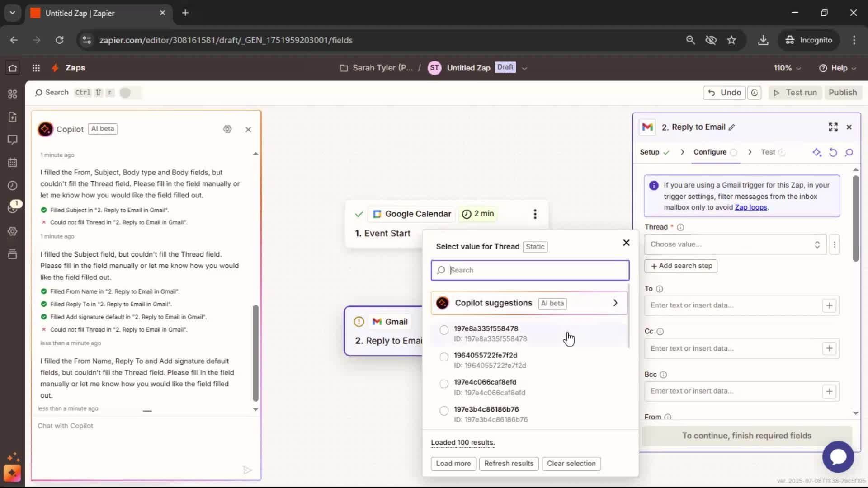Open version history icon next to Undo

[755, 93]
